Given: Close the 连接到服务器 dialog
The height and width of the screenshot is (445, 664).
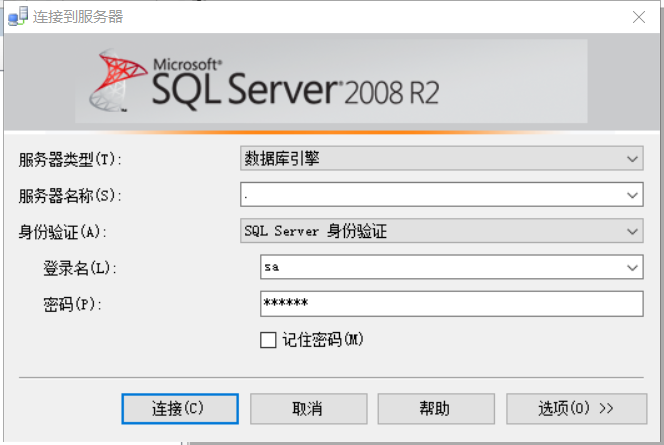Looking at the screenshot, I should (x=639, y=17).
